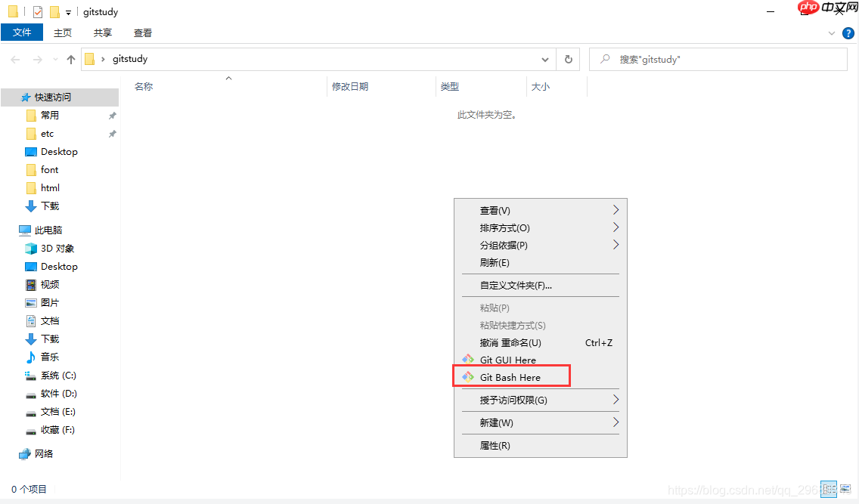Switch to details view icon
This screenshot has height=504, width=859.
[x=828, y=489]
